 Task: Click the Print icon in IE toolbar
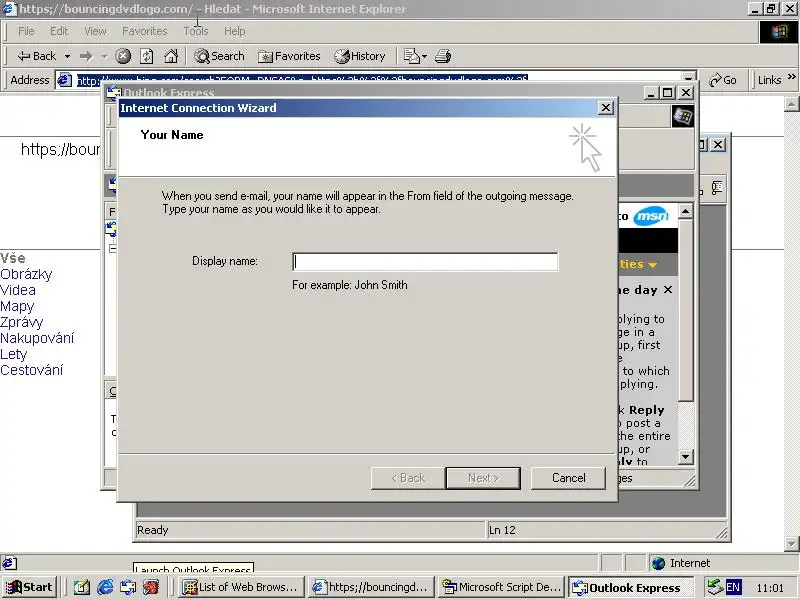pyautogui.click(x=443, y=56)
